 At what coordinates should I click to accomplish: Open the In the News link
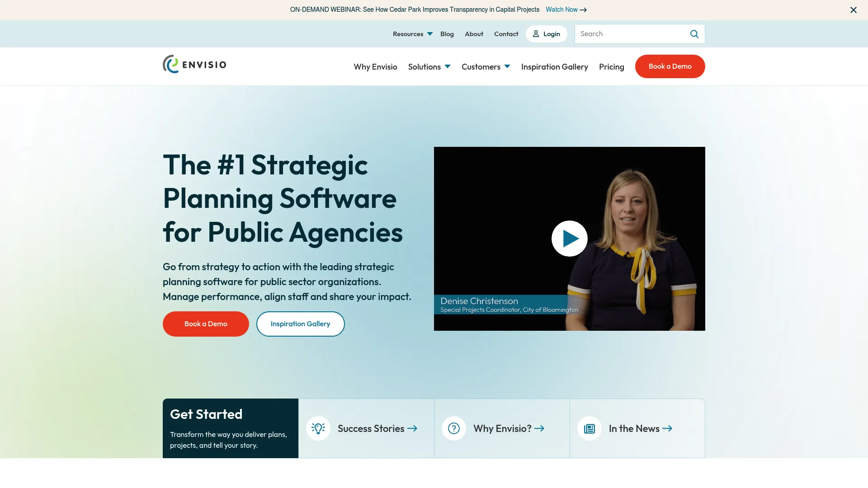point(641,428)
